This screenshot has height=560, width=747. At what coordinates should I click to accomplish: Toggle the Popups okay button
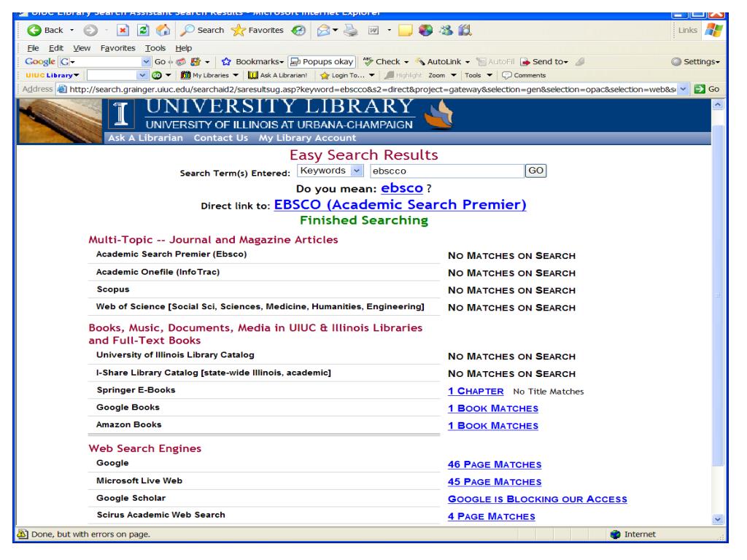coord(322,61)
